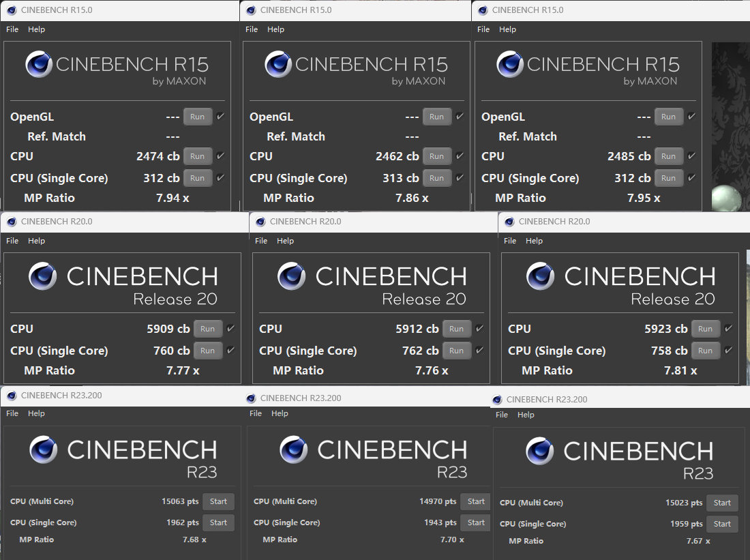Click the Cinebench R15 logo above 2462 cb score
The image size is (750, 560).
coord(279,64)
